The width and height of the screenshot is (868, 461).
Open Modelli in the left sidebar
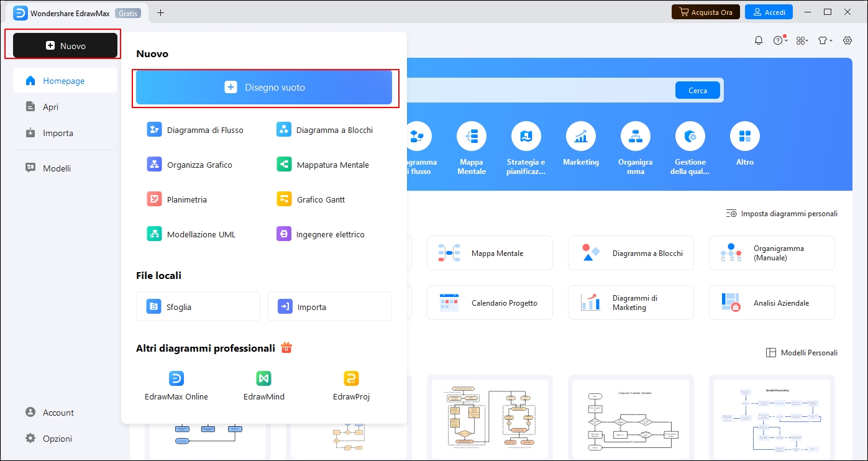coord(65,168)
